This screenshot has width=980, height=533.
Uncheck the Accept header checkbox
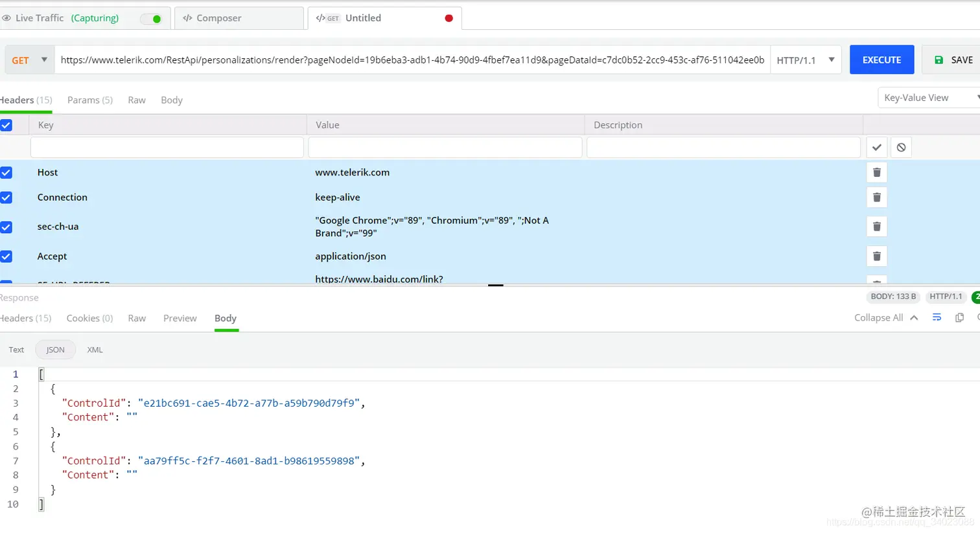coord(6,256)
